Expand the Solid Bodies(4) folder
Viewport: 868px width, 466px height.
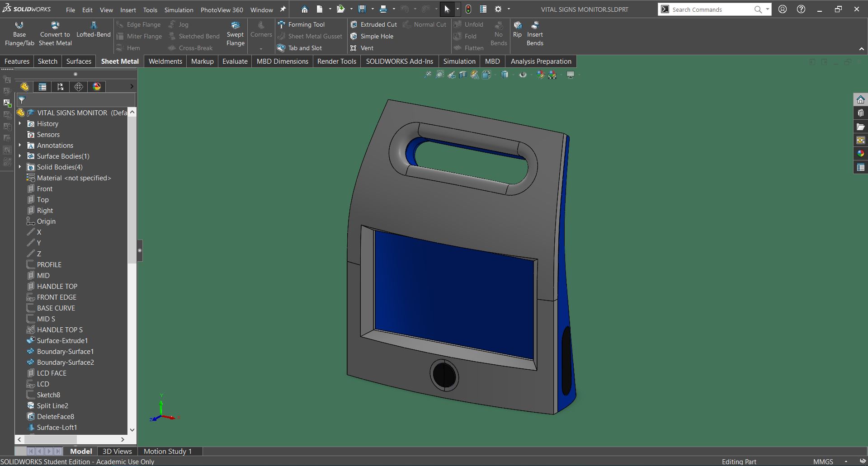20,167
